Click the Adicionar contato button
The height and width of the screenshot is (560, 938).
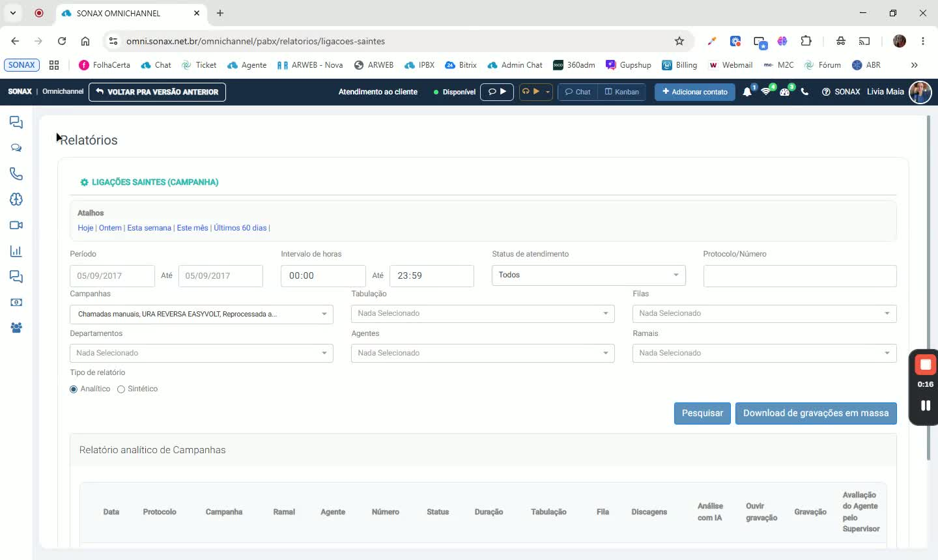click(695, 92)
